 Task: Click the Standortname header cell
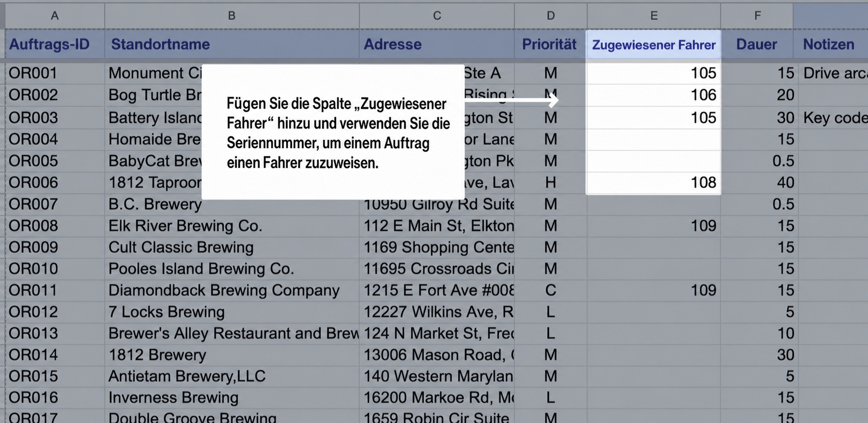232,44
